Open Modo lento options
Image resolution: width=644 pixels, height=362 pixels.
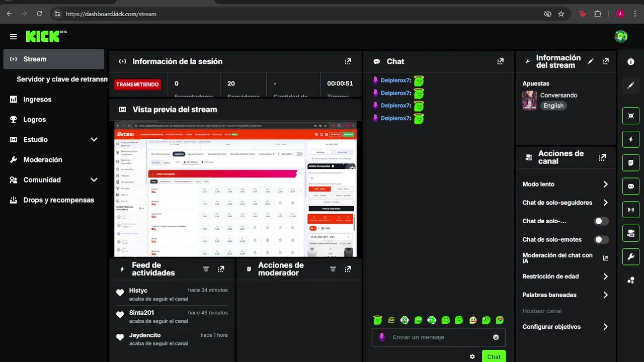point(566,184)
